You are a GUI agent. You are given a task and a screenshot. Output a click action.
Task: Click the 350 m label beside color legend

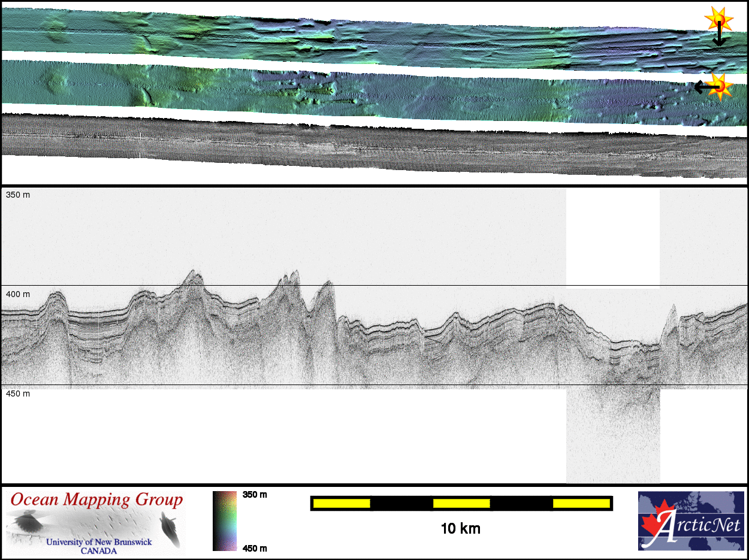point(255,495)
